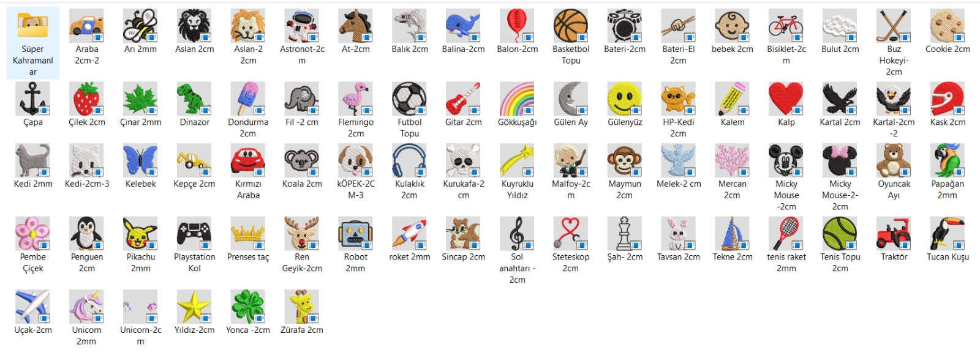
Task: Pick the Playstation Kol controller file
Action: tap(194, 234)
